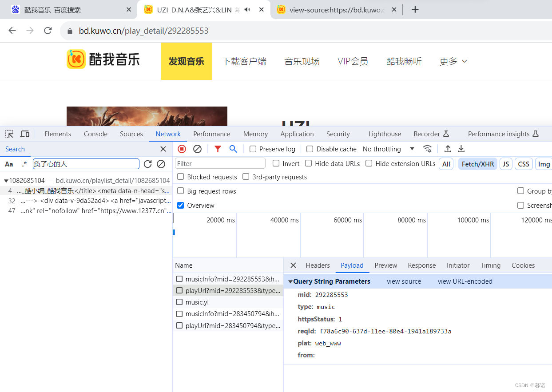Click the browser back arrow

pyautogui.click(x=12, y=31)
